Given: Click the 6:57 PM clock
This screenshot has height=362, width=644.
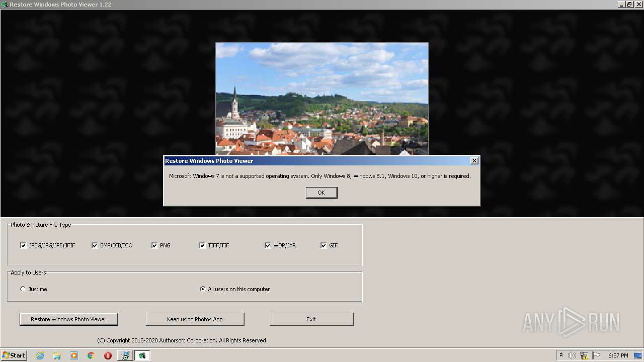Looking at the screenshot, I should coord(618,355).
